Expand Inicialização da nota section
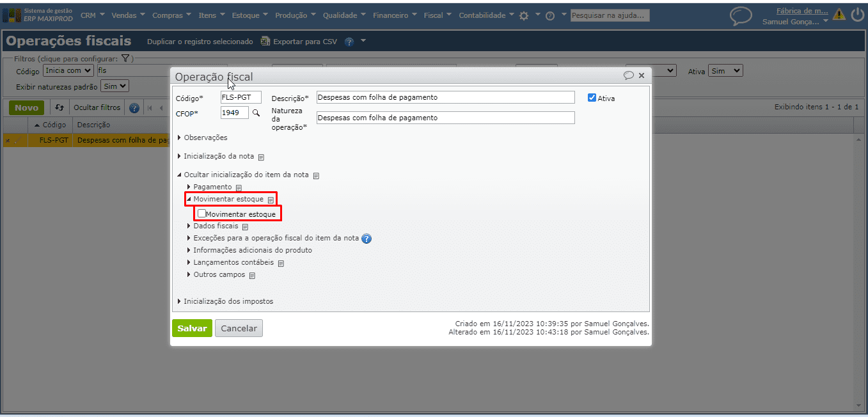The height and width of the screenshot is (417, 868). (x=216, y=156)
